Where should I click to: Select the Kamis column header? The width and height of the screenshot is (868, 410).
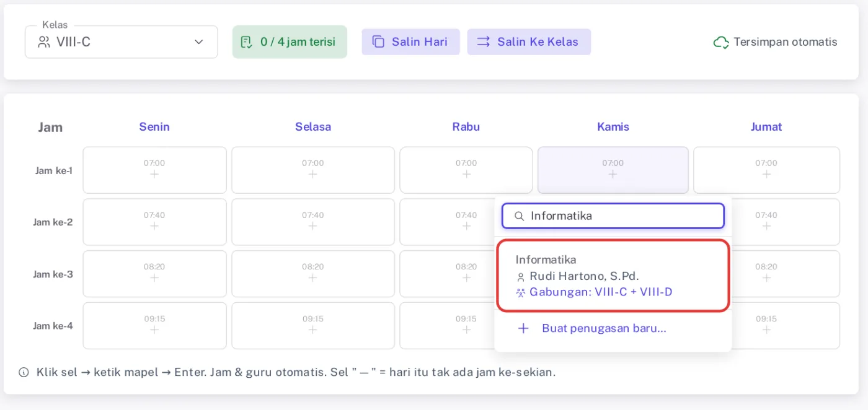coord(613,127)
